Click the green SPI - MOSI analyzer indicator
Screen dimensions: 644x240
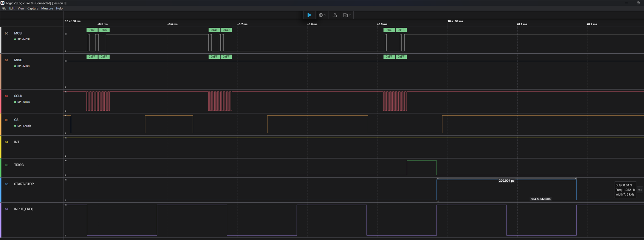(15, 39)
